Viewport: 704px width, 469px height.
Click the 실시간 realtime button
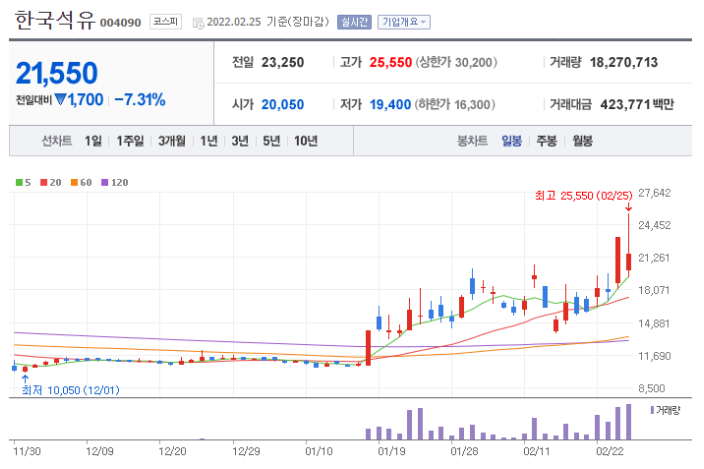click(x=354, y=22)
